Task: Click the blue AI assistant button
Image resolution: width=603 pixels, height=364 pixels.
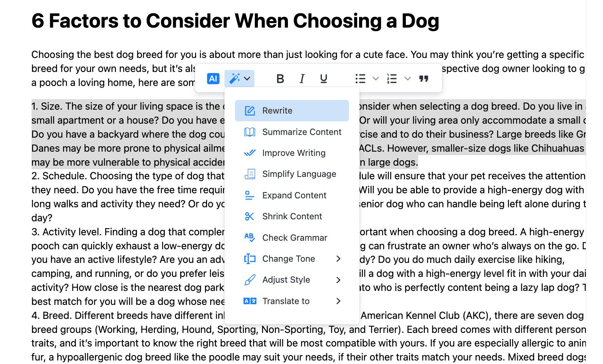Action: [213, 79]
